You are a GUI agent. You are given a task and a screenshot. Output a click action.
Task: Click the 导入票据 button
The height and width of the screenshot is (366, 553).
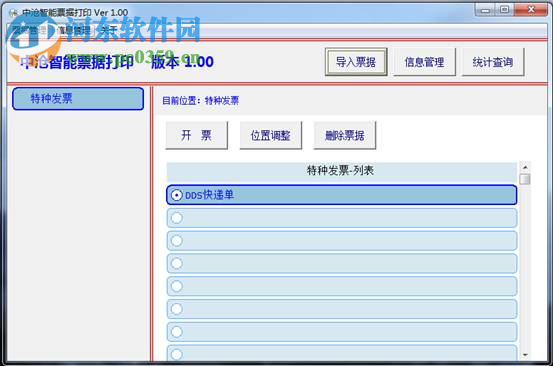[356, 62]
